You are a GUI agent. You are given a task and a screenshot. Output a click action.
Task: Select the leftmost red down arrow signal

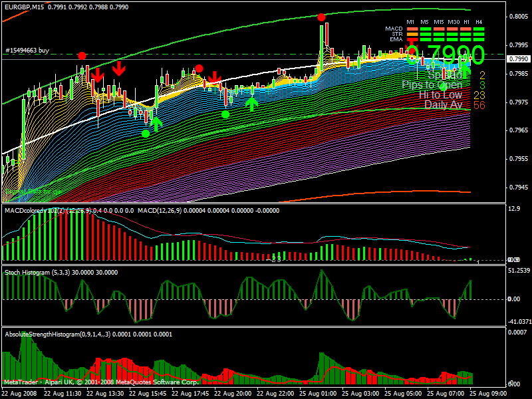[x=97, y=74]
